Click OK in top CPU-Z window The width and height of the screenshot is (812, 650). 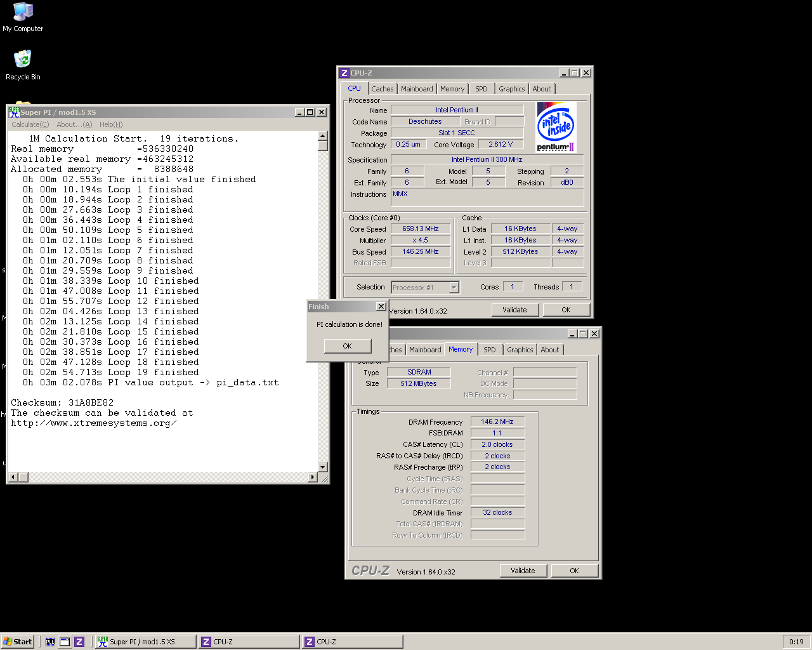coord(566,310)
